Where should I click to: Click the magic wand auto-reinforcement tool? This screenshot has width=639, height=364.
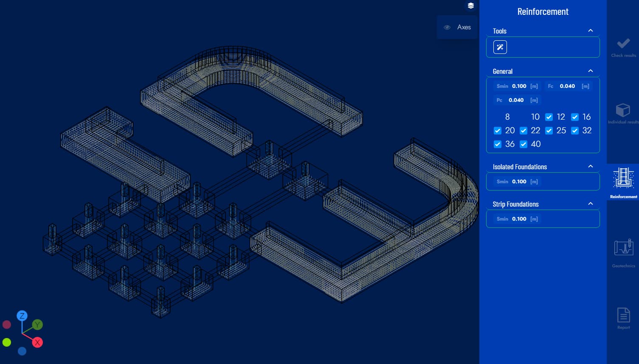click(x=500, y=47)
